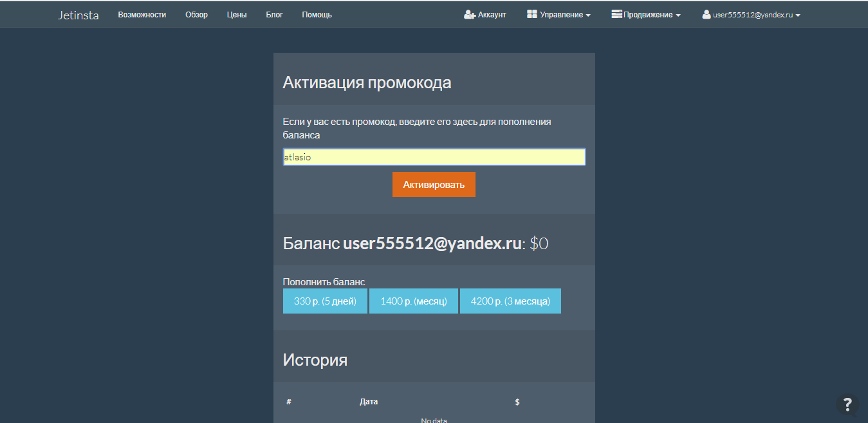Screen dimensions: 868x423
Task: Open the Помощь help page
Action: 317,15
